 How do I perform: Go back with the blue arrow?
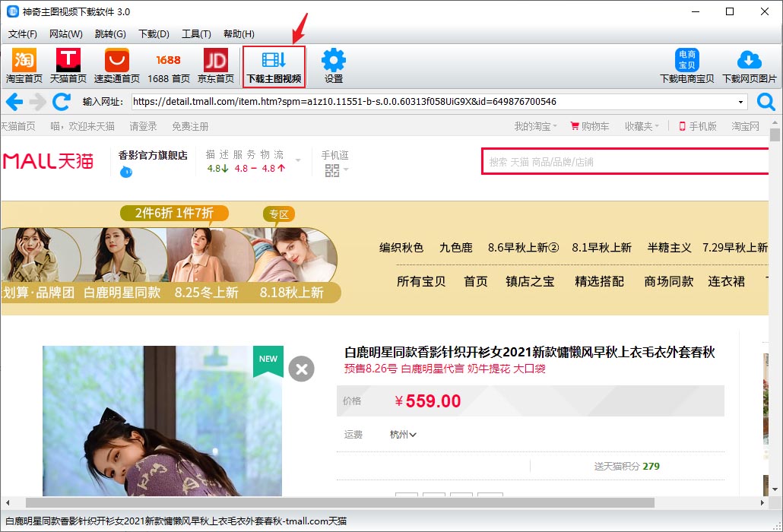14,102
